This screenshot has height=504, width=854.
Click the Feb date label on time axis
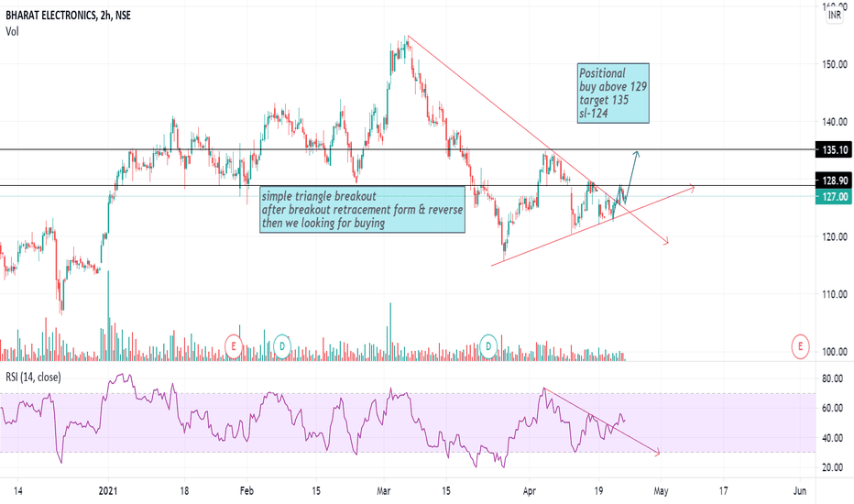(x=246, y=491)
